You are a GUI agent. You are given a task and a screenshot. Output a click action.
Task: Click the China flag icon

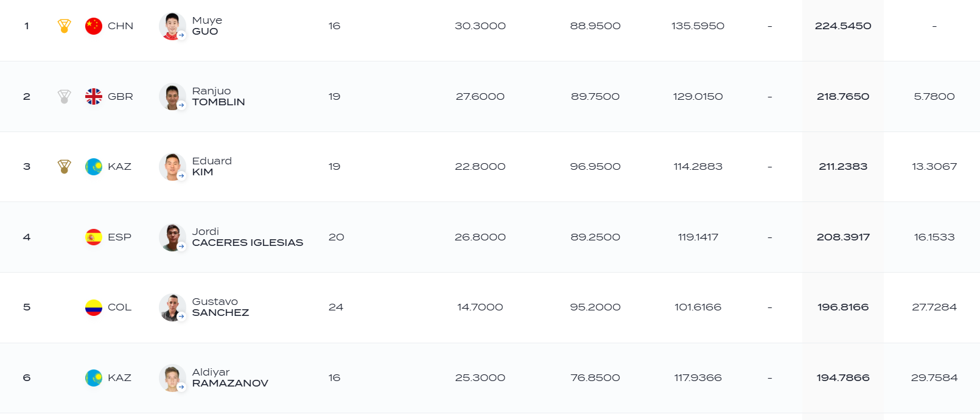(94, 26)
